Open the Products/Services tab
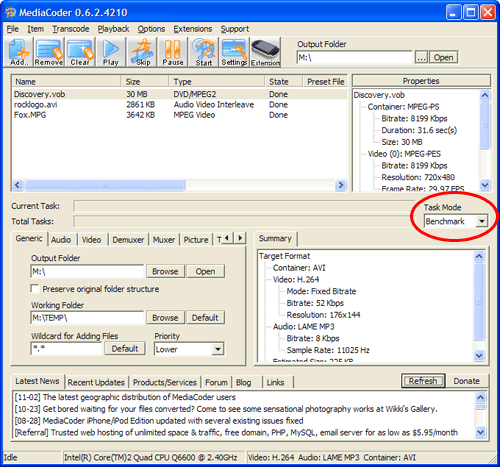 coord(165,382)
